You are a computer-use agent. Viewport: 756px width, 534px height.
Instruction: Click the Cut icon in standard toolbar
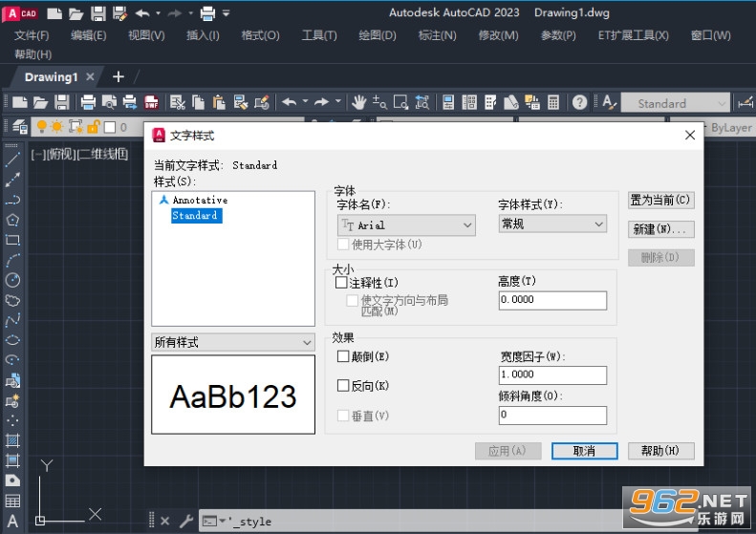[177, 102]
